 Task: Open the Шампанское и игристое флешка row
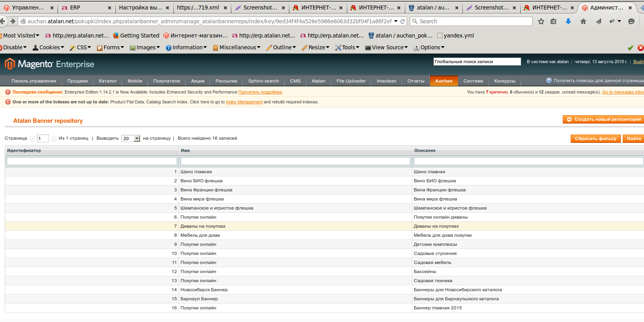click(x=324, y=208)
